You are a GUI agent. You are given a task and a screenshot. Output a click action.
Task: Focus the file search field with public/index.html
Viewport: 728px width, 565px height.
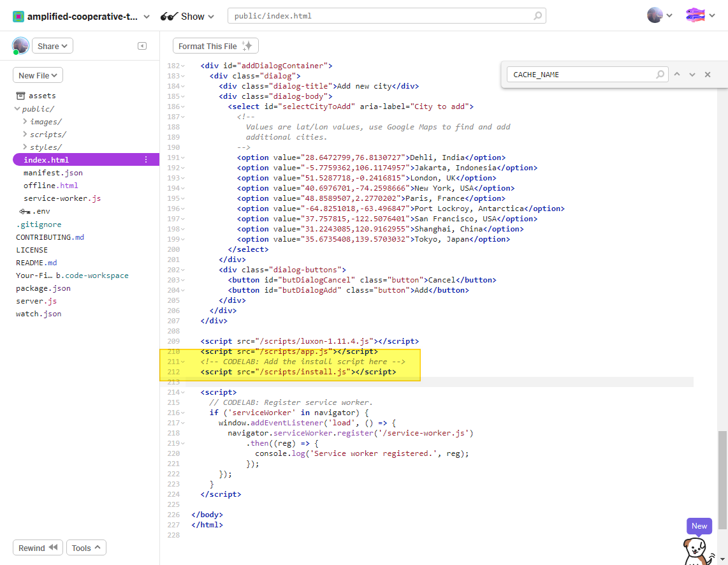(386, 16)
